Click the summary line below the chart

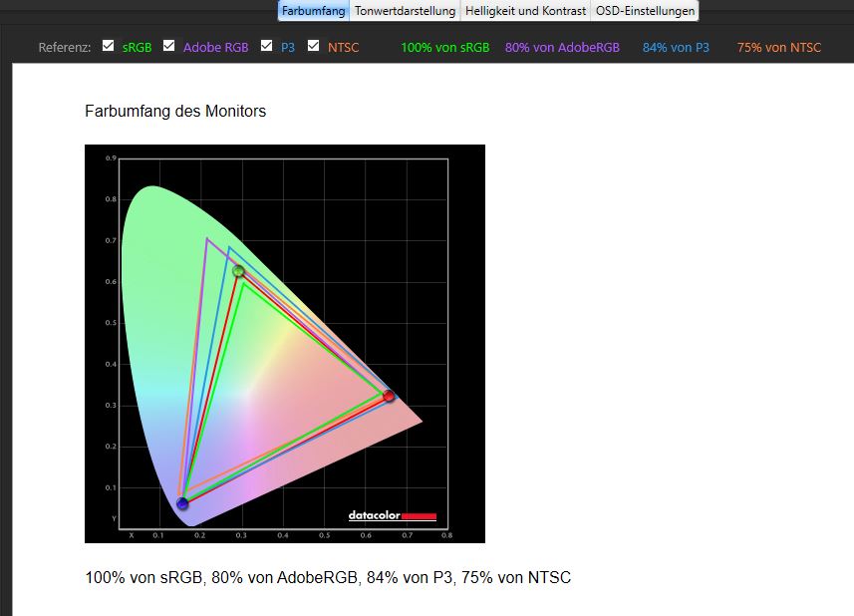[328, 577]
